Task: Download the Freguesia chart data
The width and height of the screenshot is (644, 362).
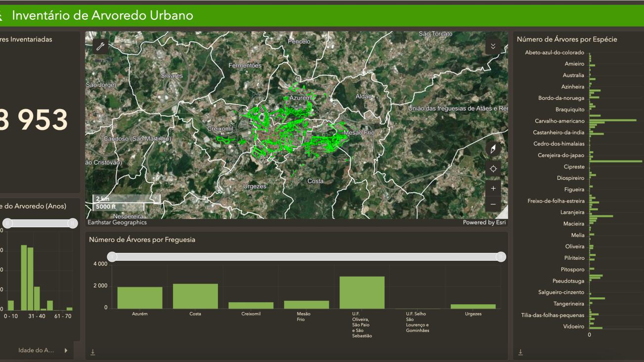Action: point(92,352)
